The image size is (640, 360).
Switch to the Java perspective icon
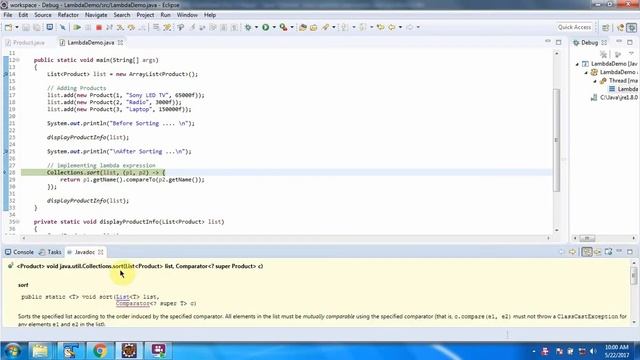point(621,27)
